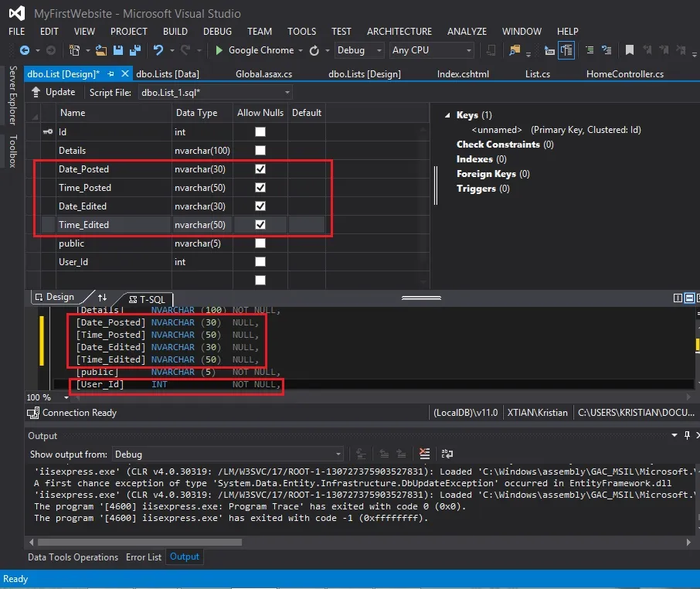Check Allow Nulls for User_Id column
Screen dimensions: 700x589
(260, 262)
